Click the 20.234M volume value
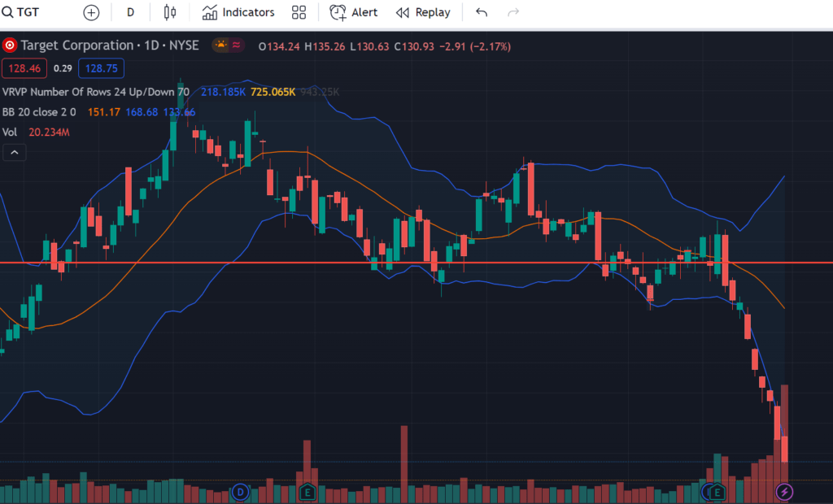833x504 pixels. click(49, 133)
